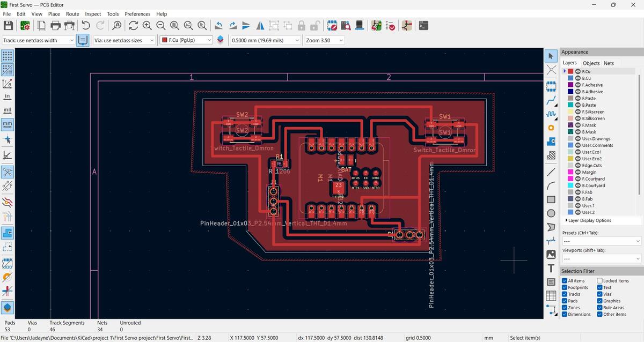Select the Route tracks tool

click(x=551, y=100)
